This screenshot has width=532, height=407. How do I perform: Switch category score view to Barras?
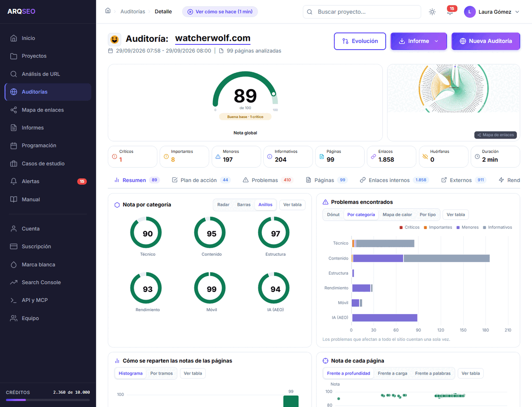(x=244, y=205)
